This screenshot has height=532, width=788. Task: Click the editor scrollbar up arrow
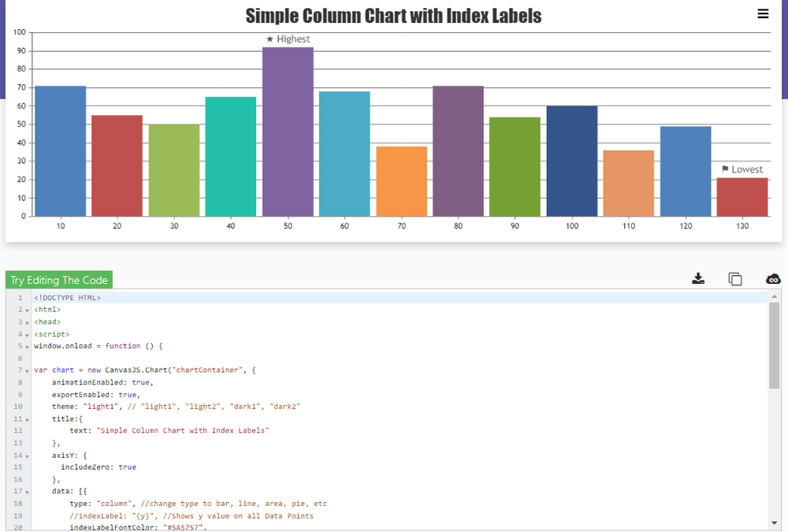tap(773, 295)
